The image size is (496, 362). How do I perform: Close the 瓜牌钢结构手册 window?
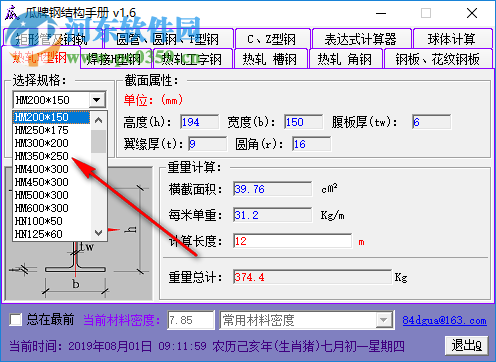(472, 13)
